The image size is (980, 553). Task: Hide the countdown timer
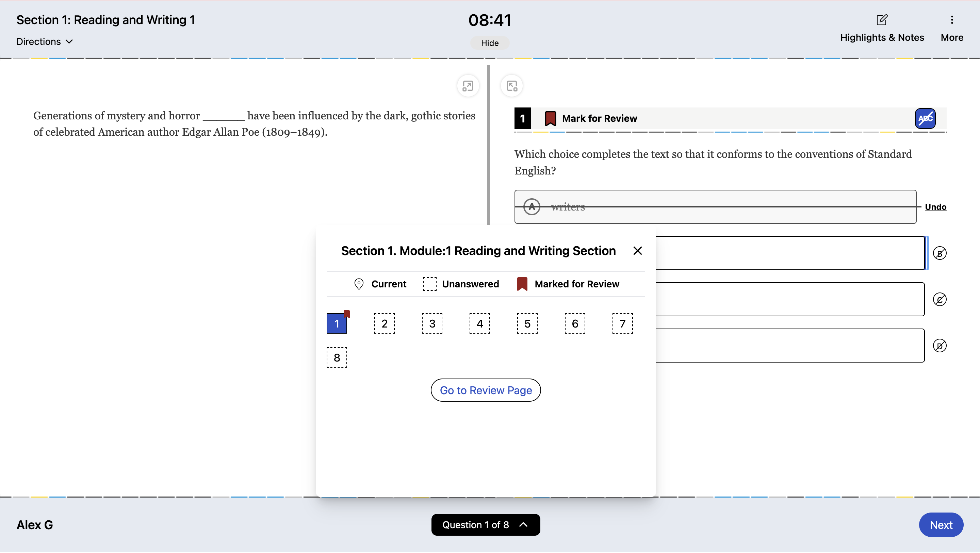[490, 43]
